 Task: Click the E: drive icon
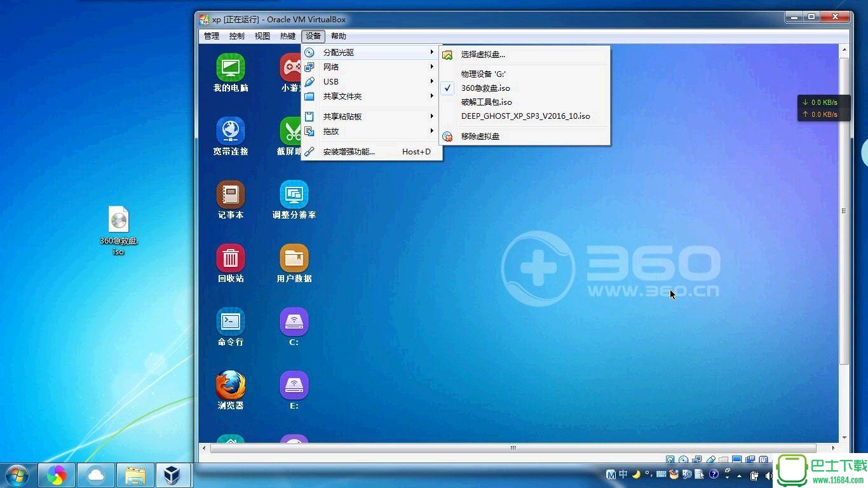click(294, 391)
